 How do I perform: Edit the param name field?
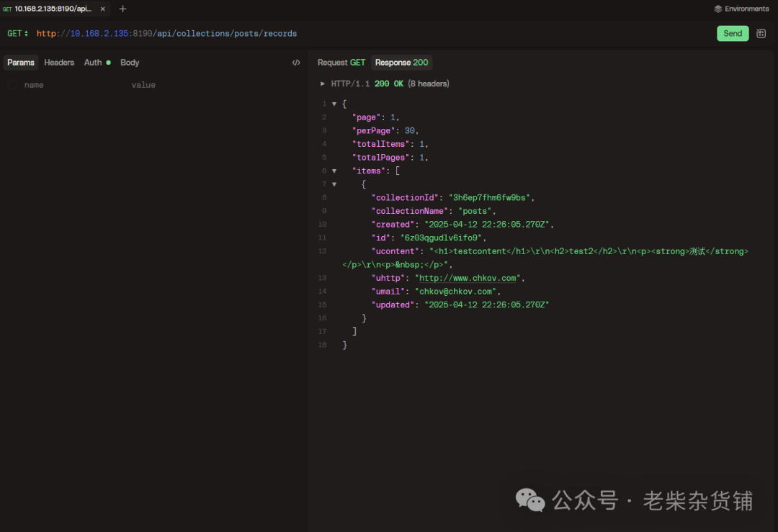(74, 85)
